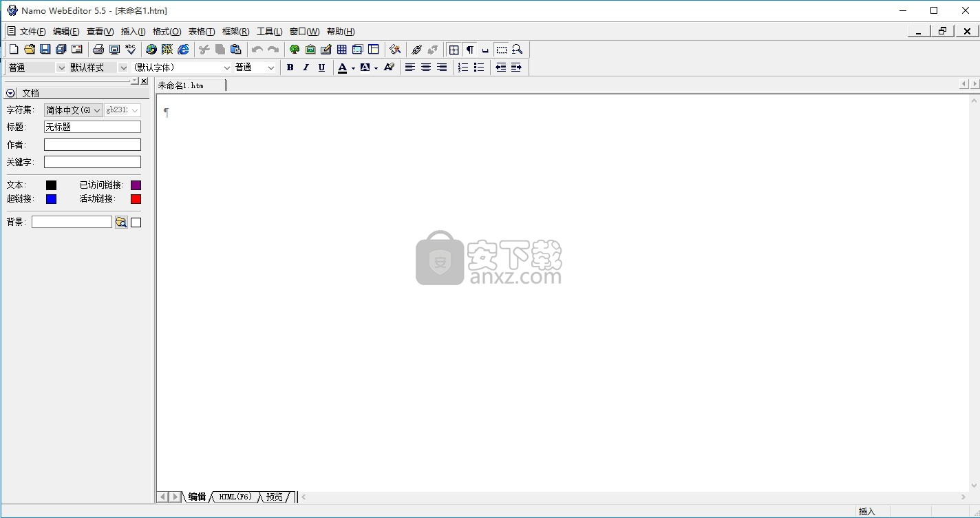Pick the 已访问链接 purple color swatch
Viewport: 980px width, 518px height.
[x=136, y=185]
